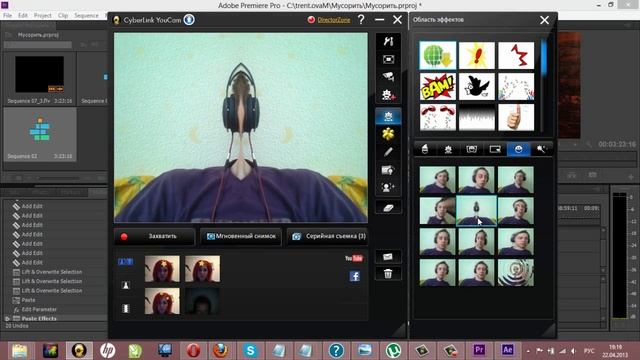Send captured media by e-mail icon
Viewport: 640px width, 360px height.
tap(388, 257)
